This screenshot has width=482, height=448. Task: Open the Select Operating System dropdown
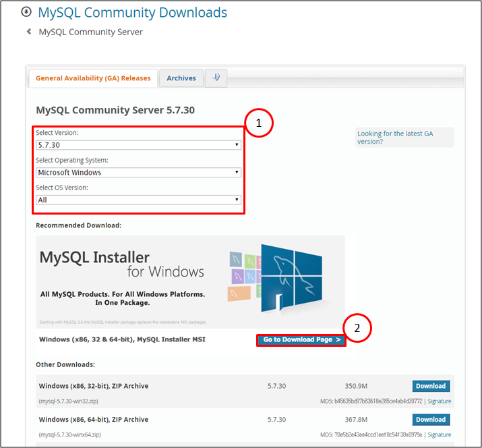138,172
